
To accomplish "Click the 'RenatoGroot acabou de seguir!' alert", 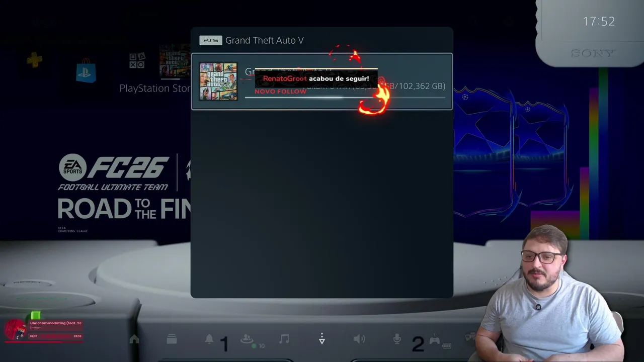I will [316, 78].
